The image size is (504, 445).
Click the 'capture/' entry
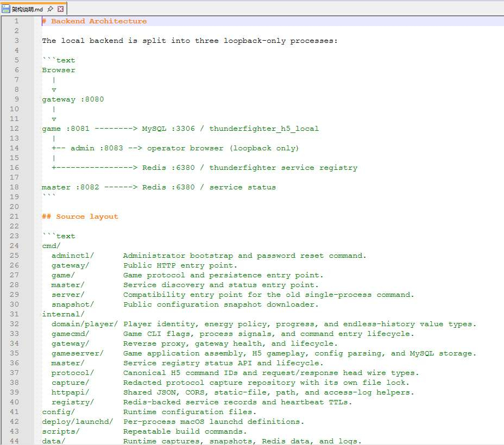click(x=71, y=383)
